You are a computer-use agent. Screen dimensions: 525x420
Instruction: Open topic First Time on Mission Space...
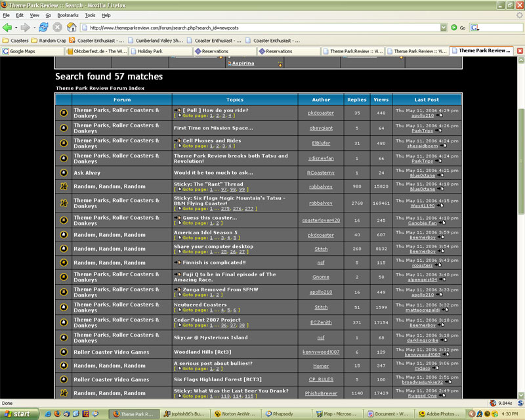(213, 128)
